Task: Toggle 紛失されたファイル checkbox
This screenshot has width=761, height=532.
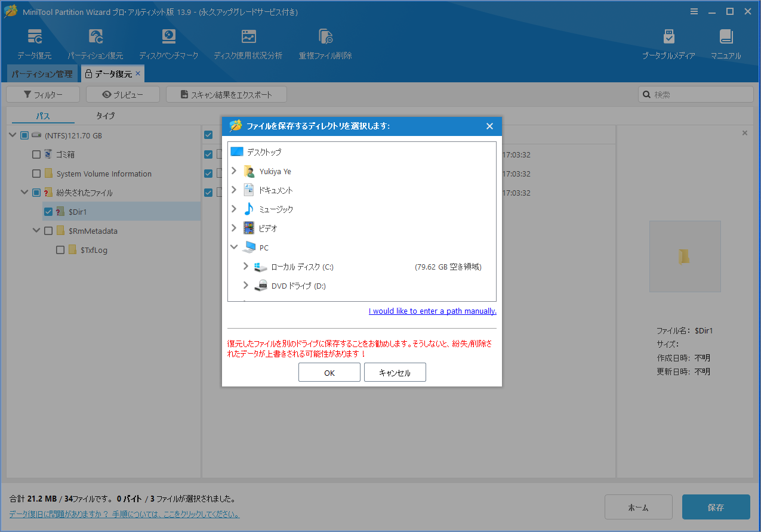Action: [36, 193]
